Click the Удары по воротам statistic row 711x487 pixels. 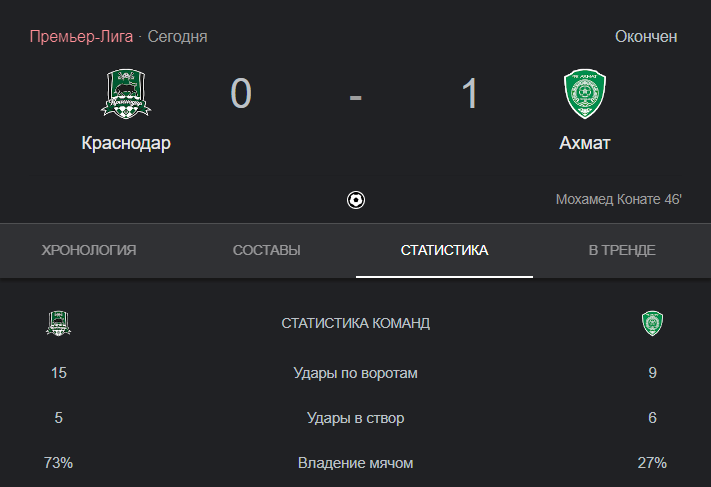(x=356, y=373)
